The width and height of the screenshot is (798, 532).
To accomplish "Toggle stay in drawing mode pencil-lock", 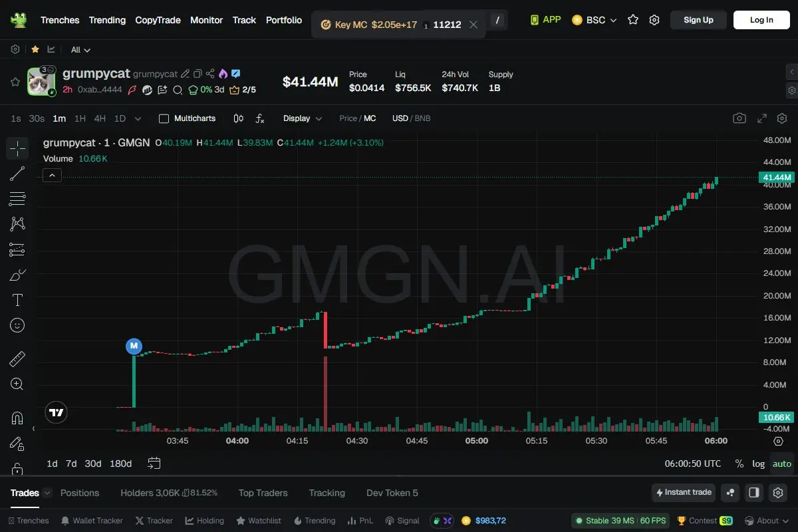I will click(17, 444).
